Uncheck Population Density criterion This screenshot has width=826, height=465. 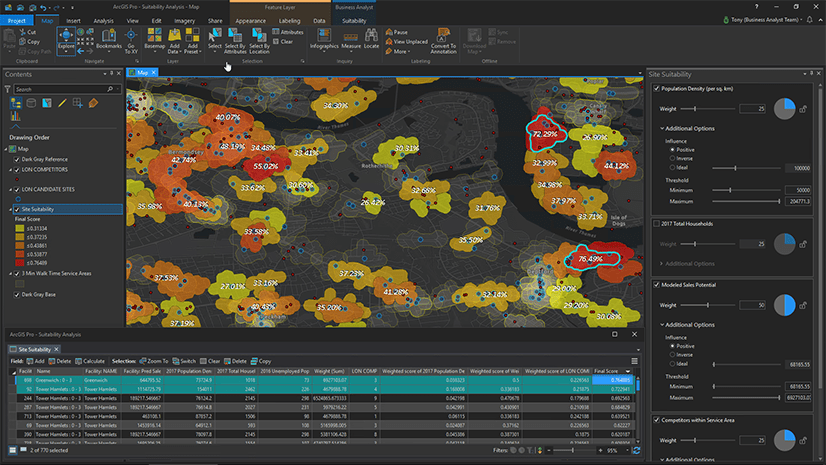point(656,88)
